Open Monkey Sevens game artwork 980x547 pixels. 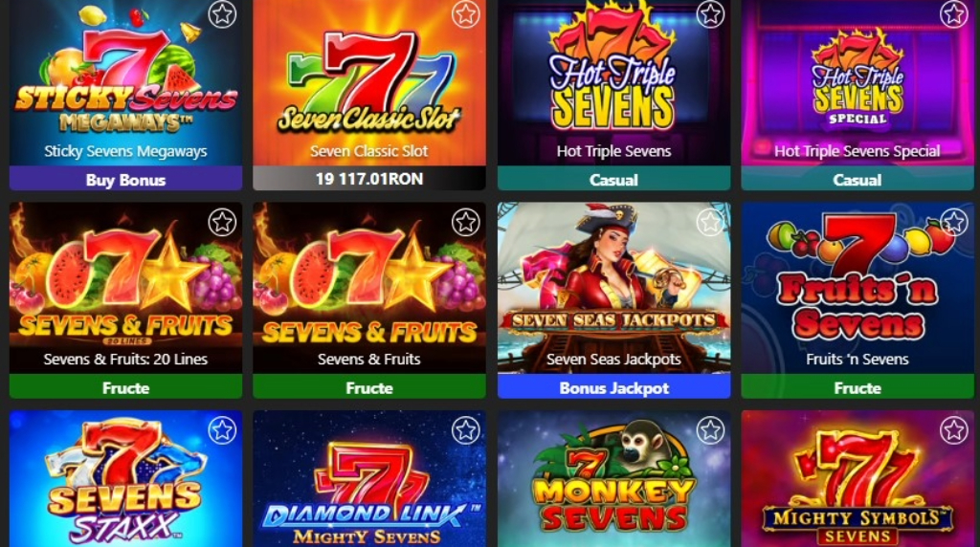(x=613, y=479)
